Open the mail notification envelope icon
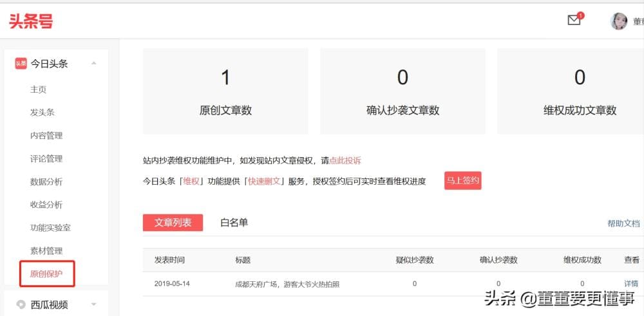 (574, 20)
